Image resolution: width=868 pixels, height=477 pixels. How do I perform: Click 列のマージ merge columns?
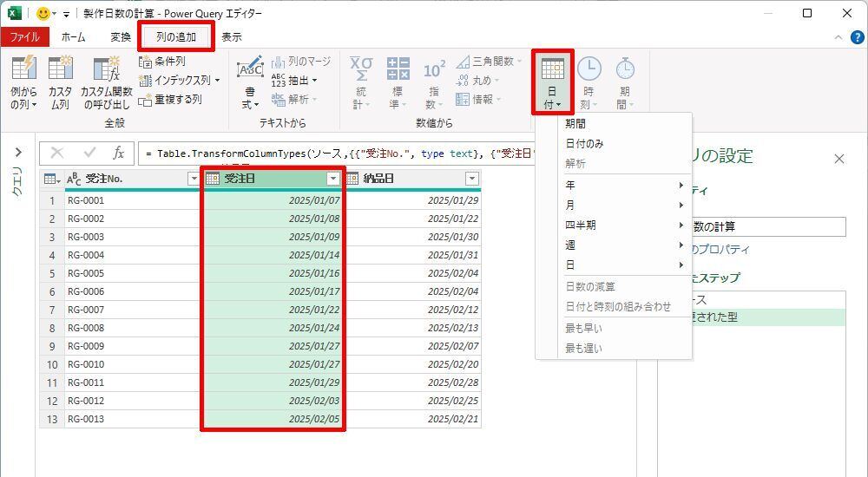(301, 62)
